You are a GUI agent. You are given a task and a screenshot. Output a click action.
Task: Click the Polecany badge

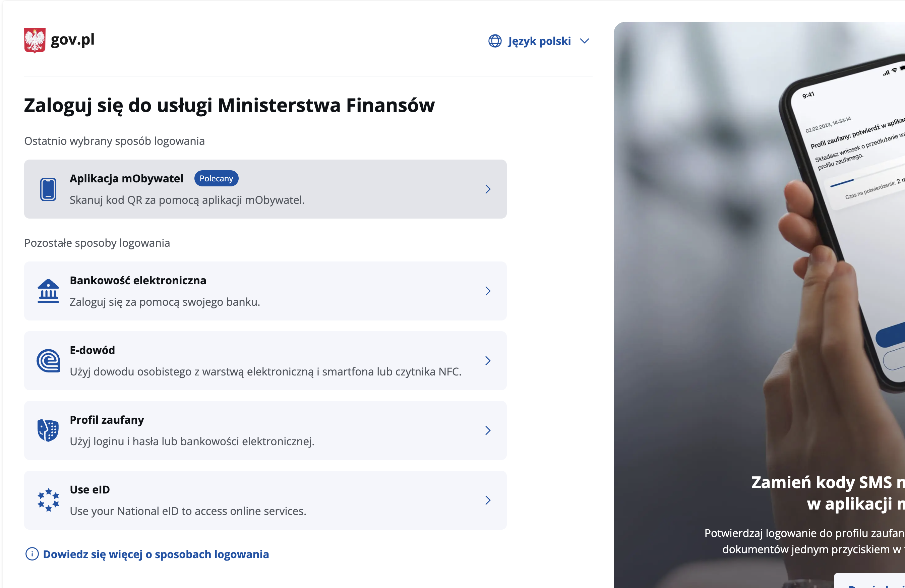coord(216,178)
